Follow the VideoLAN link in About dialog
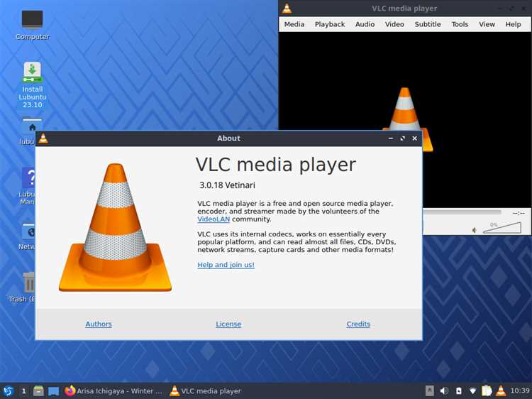 (214, 219)
